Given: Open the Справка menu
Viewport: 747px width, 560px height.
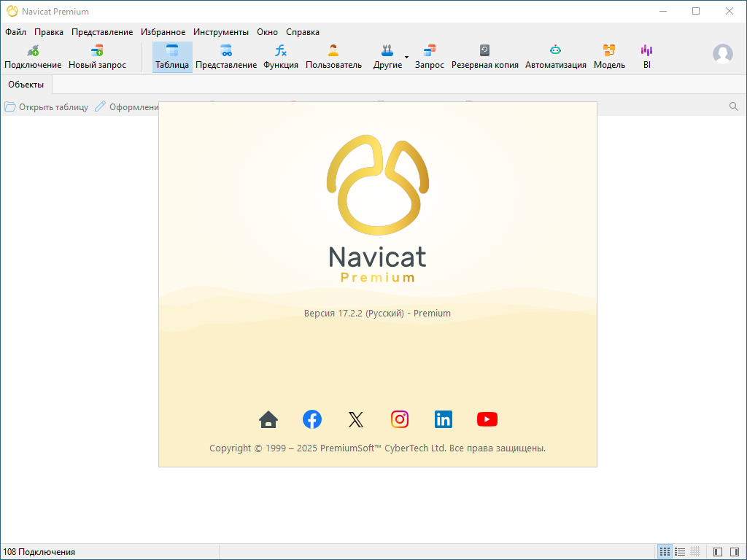Looking at the screenshot, I should [303, 32].
